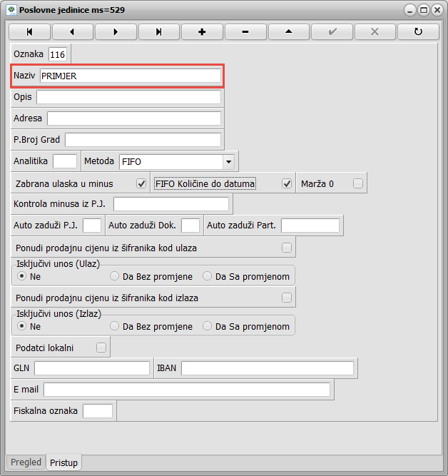This screenshot has width=448, height=476.
Task: Jump to the last record
Action: coord(159,32)
